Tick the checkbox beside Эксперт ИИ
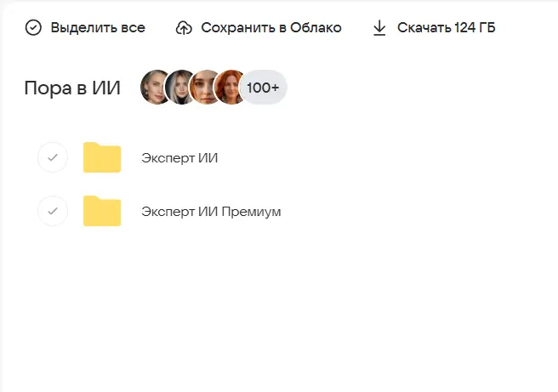The height and width of the screenshot is (392, 558). [53, 157]
